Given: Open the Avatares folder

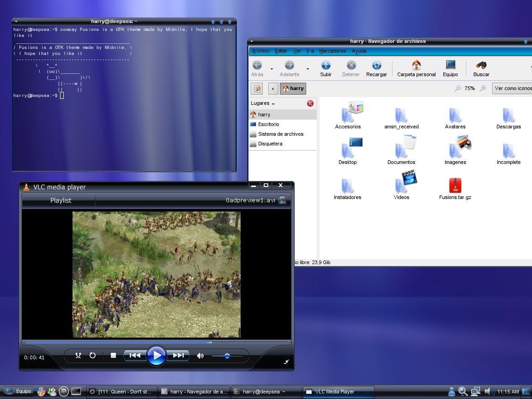Looking at the screenshot, I should (x=455, y=118).
